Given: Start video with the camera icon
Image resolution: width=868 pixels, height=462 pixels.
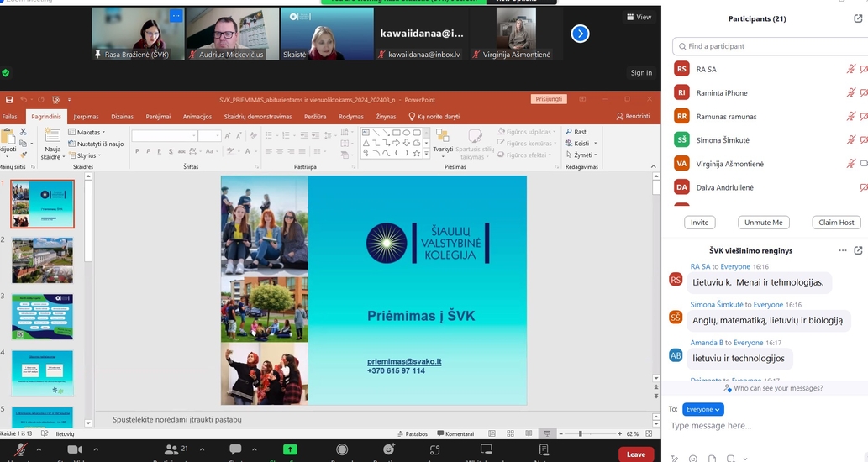Looking at the screenshot, I should 74,449.
